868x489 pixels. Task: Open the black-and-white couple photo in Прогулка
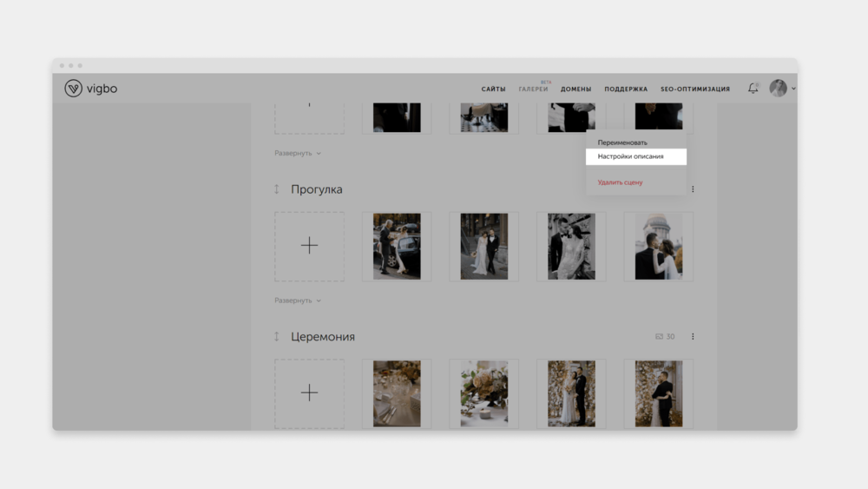571,246
